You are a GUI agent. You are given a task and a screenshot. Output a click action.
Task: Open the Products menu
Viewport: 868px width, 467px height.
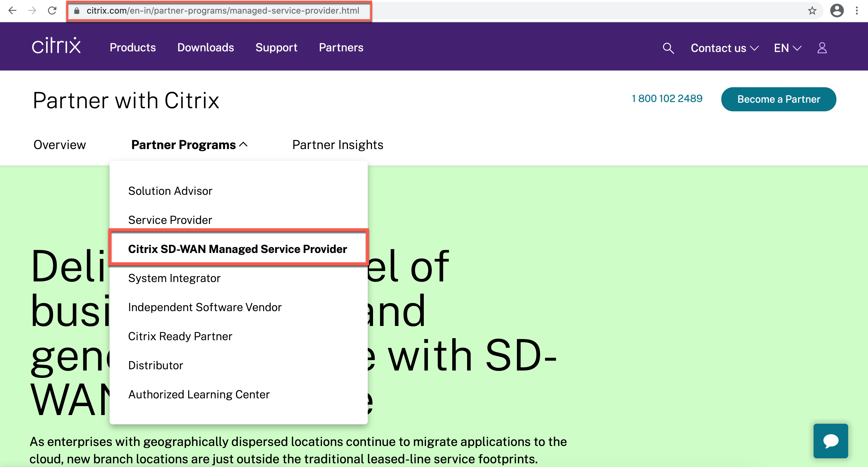point(133,48)
